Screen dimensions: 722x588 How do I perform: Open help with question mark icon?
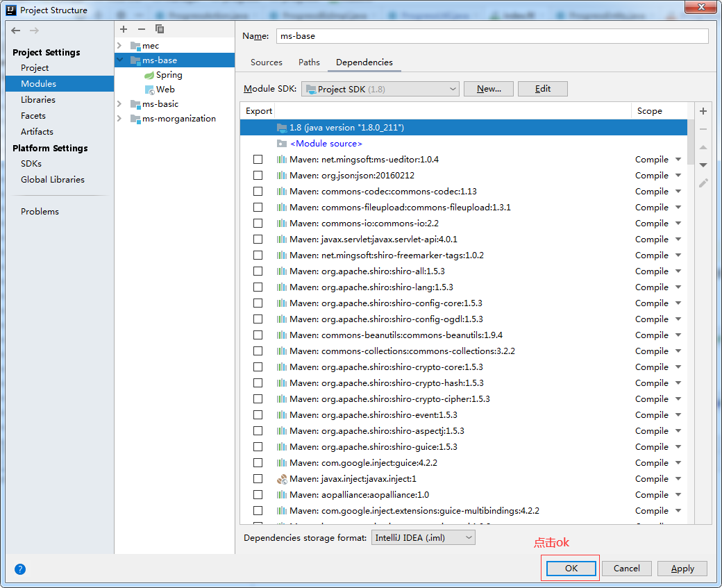click(20, 569)
